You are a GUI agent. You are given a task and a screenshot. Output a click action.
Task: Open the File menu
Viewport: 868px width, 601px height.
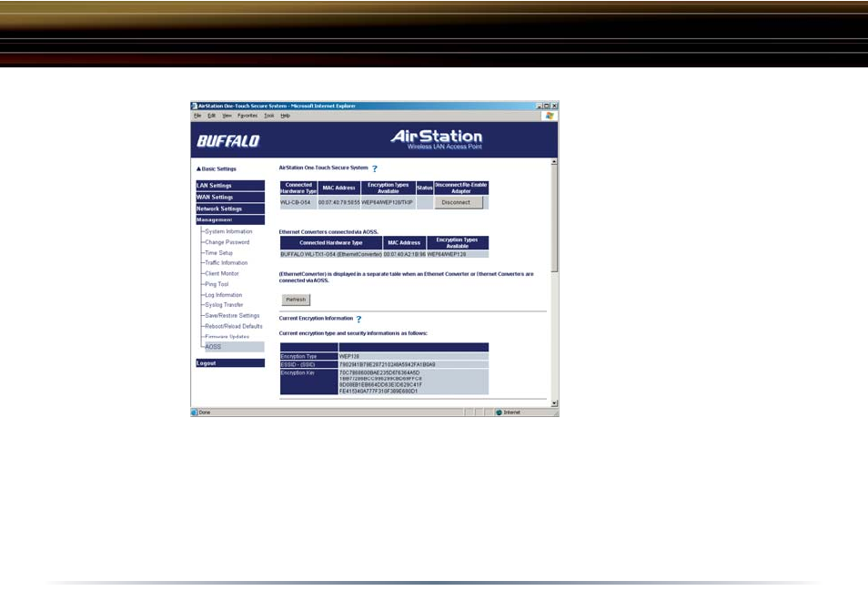pos(197,116)
